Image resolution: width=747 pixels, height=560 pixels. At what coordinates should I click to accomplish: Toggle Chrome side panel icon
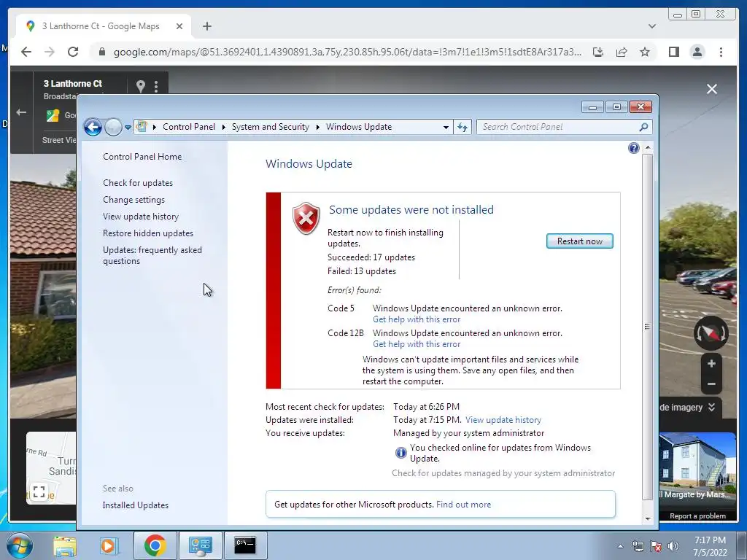tap(673, 52)
